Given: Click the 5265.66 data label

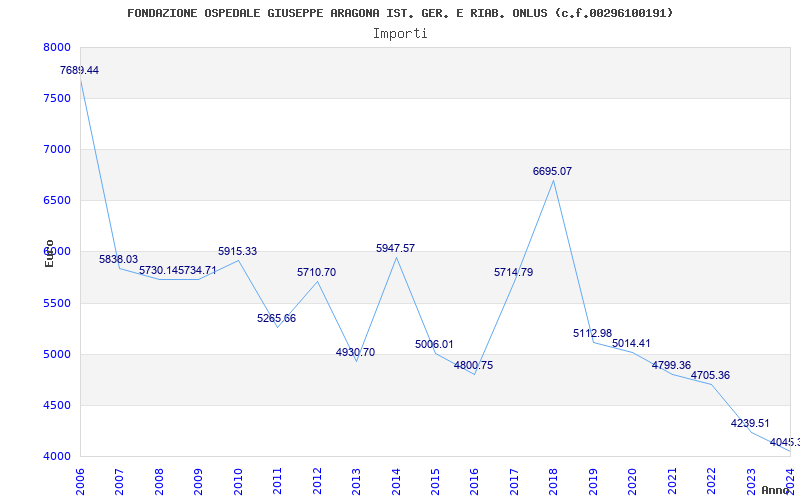Looking at the screenshot, I should click(276, 319).
